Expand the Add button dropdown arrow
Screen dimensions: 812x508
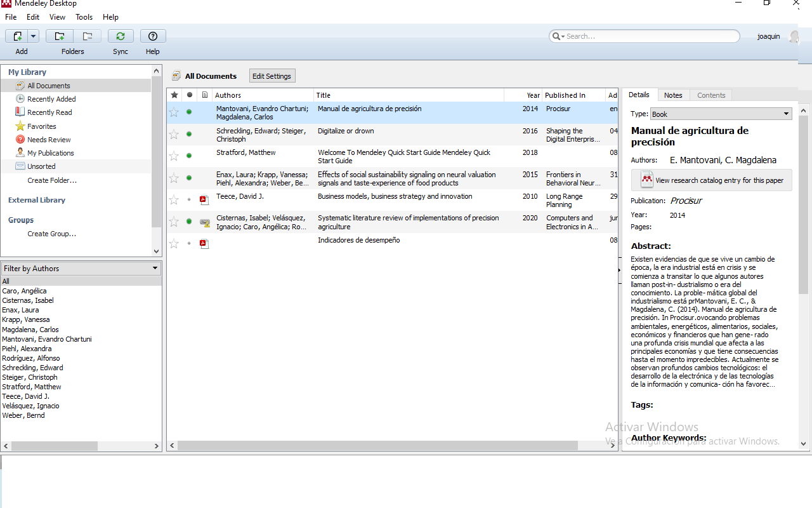pyautogui.click(x=34, y=37)
